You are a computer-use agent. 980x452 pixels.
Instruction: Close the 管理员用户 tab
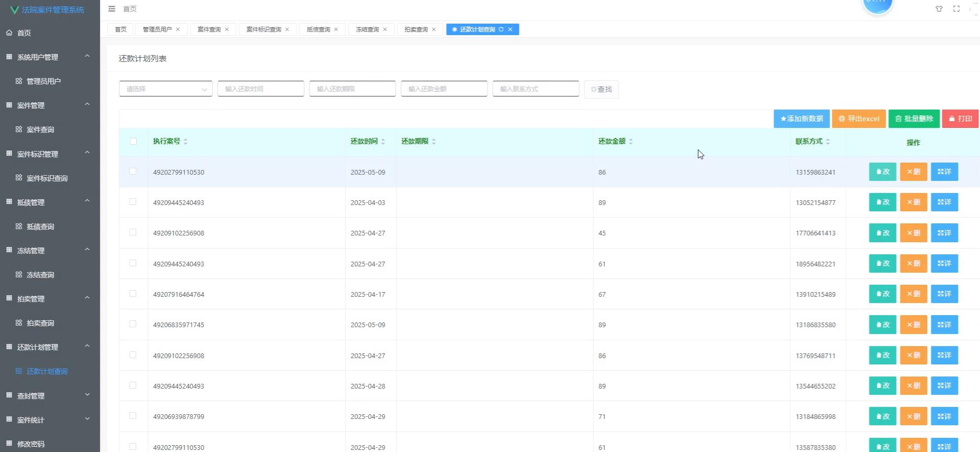[178, 29]
